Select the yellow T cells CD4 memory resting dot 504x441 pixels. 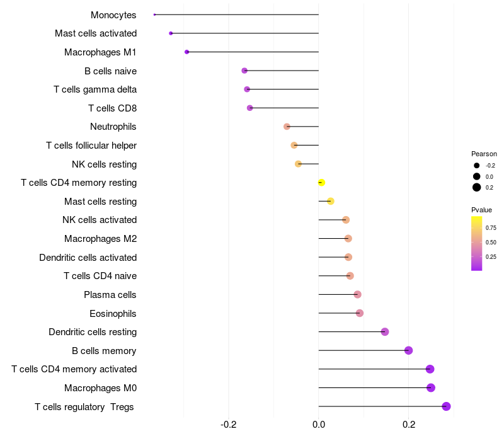pos(321,183)
